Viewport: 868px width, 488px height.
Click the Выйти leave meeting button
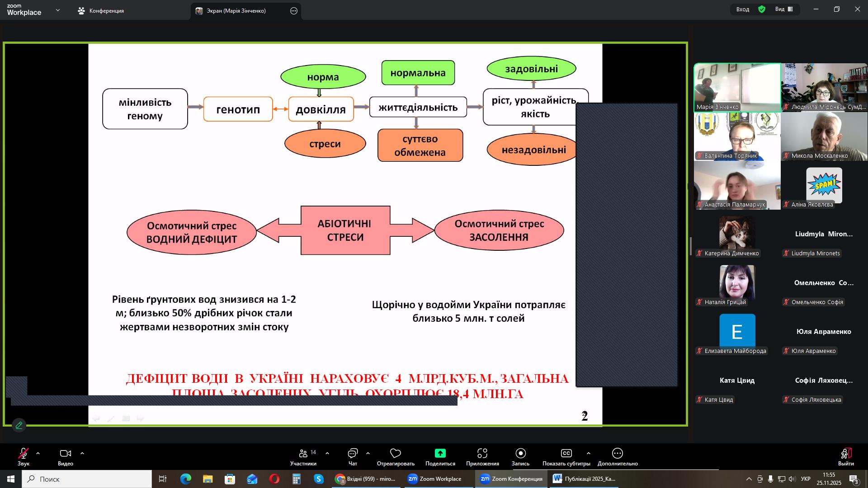pyautogui.click(x=845, y=455)
